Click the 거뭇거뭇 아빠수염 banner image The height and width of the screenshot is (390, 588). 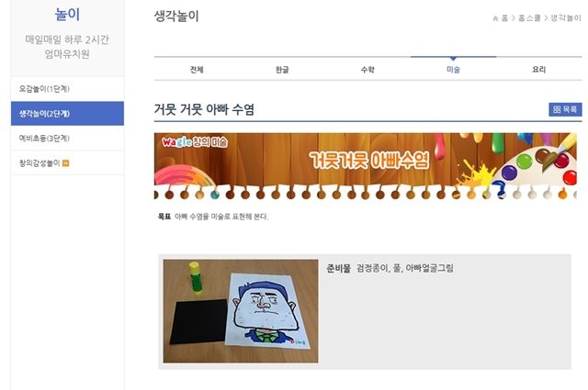coord(366,166)
